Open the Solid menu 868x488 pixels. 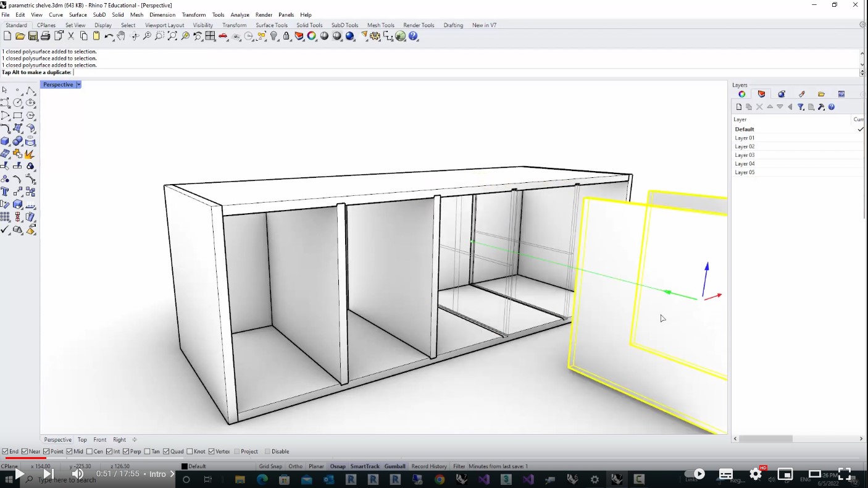coord(118,14)
